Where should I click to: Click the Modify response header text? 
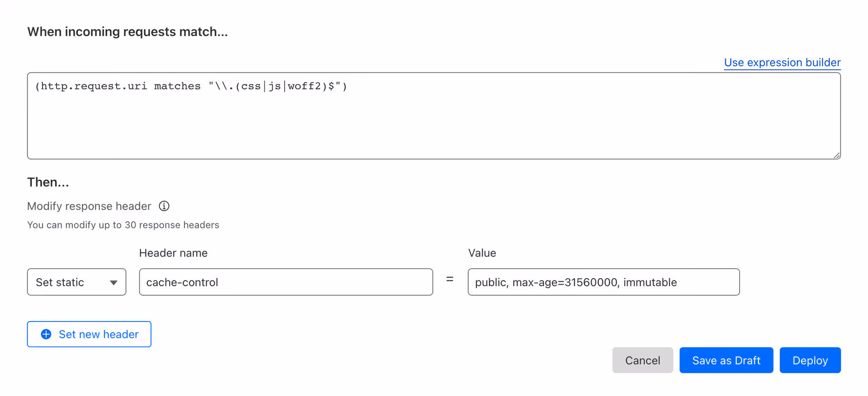pos(89,206)
